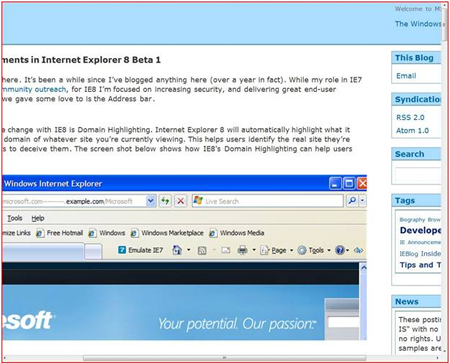
Task: Click the News sidebar heading
Action: coord(406,301)
